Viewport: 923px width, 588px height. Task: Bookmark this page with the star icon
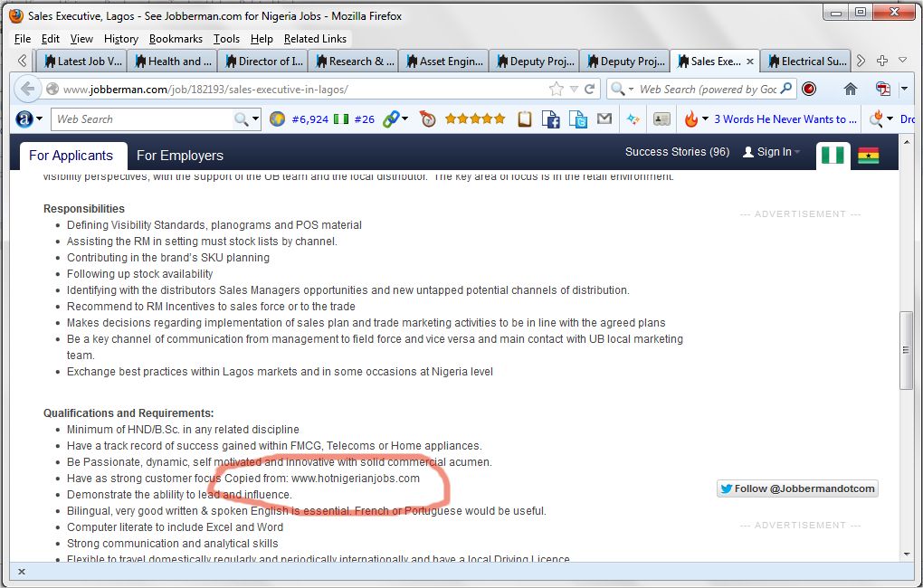click(x=556, y=90)
